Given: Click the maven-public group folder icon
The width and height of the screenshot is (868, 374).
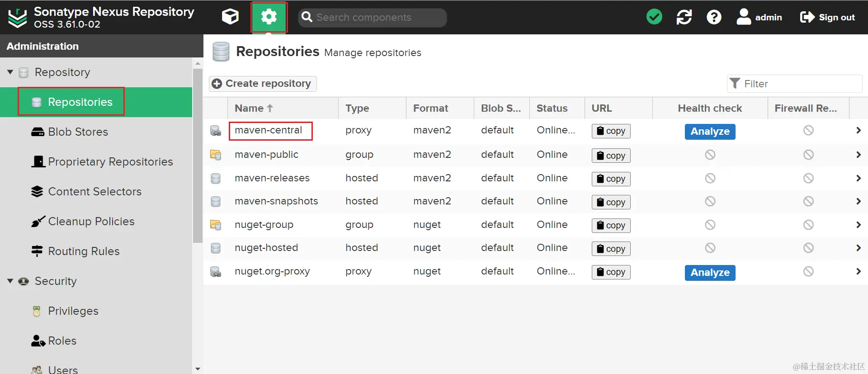Looking at the screenshot, I should tap(216, 155).
